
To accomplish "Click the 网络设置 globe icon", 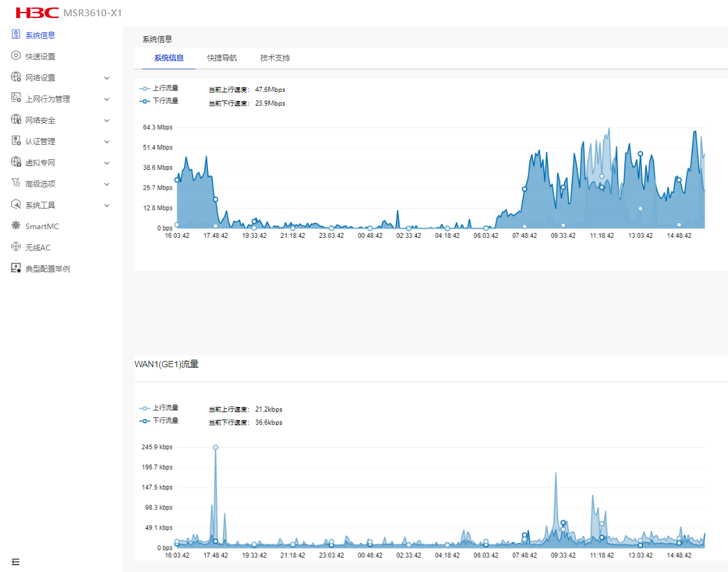I will pyautogui.click(x=16, y=77).
